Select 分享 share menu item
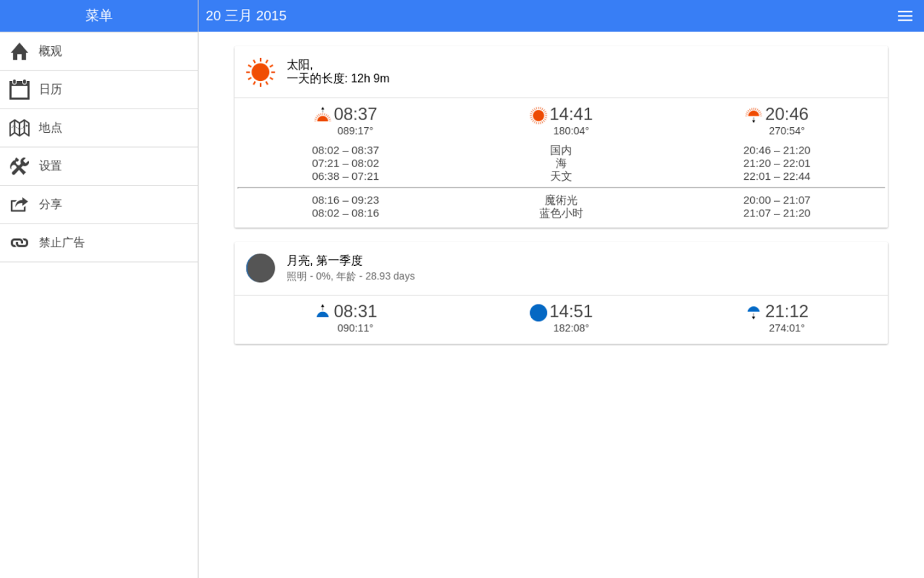This screenshot has height=578, width=924. [99, 204]
